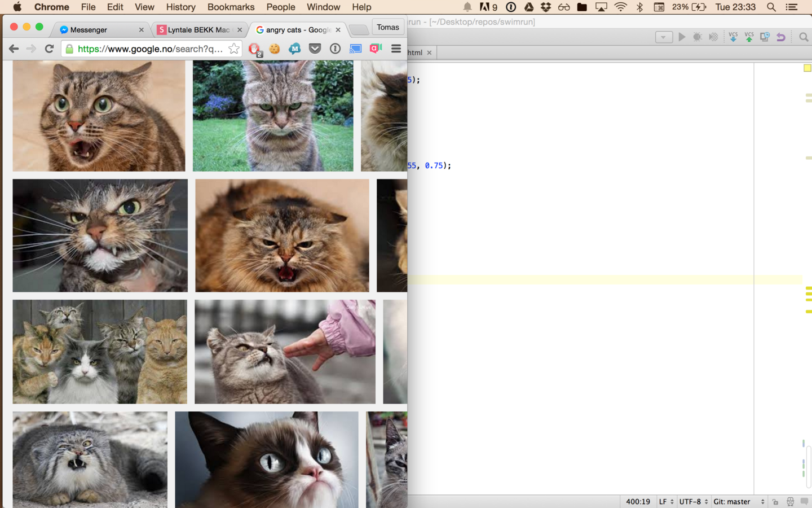
Task: Switch to the Messenger tab
Action: coord(100,30)
